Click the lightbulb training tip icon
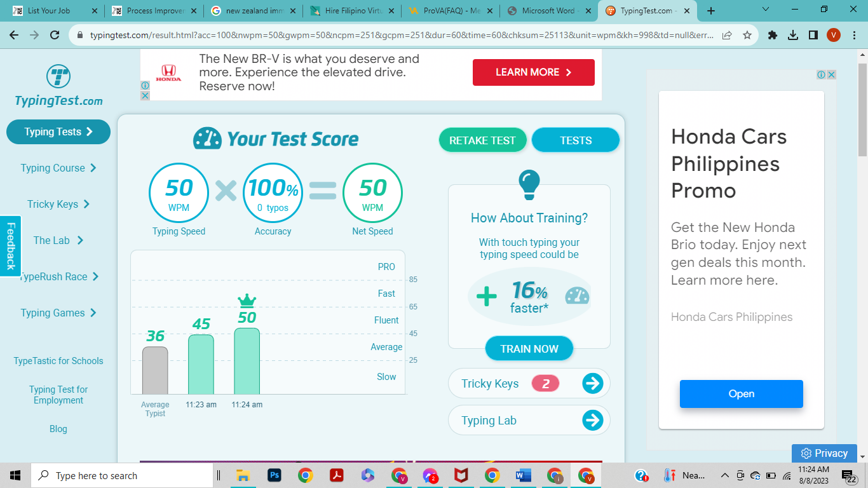 point(529,184)
